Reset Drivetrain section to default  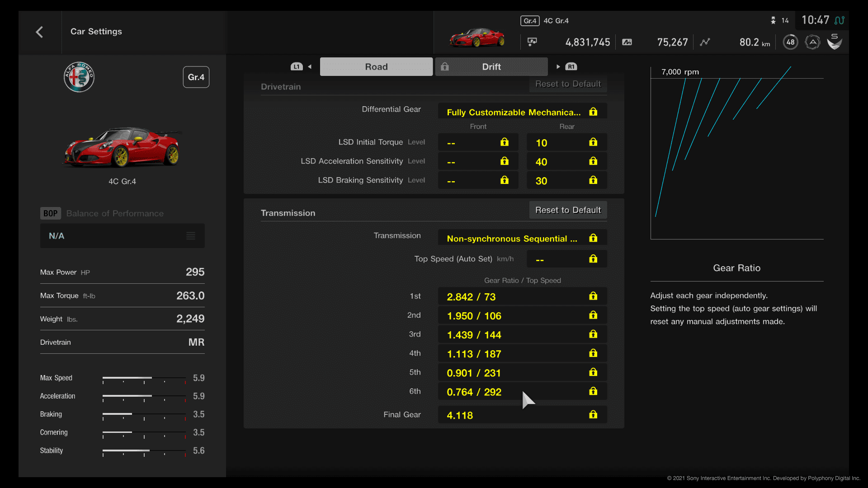(x=568, y=84)
